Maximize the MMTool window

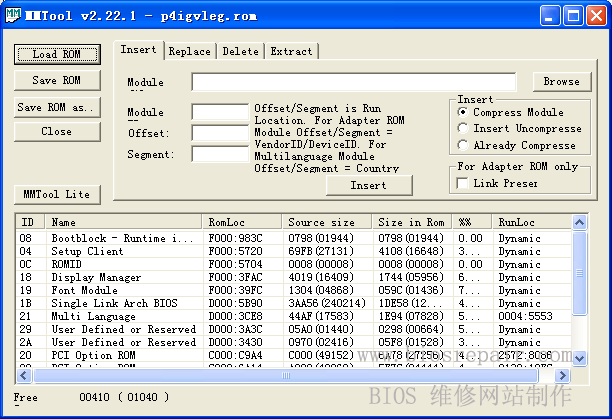tap(573, 16)
